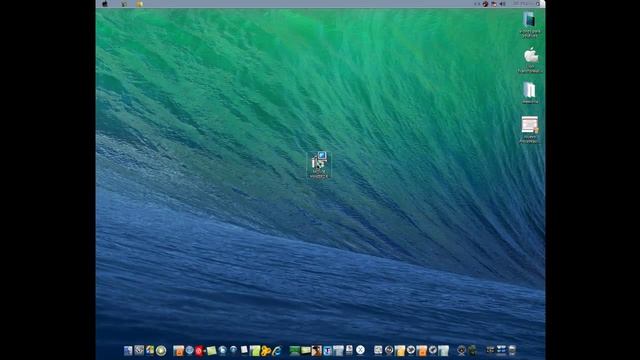Open the yellow butterfly-shaped dock icon
640x360 pixels.
point(266,350)
